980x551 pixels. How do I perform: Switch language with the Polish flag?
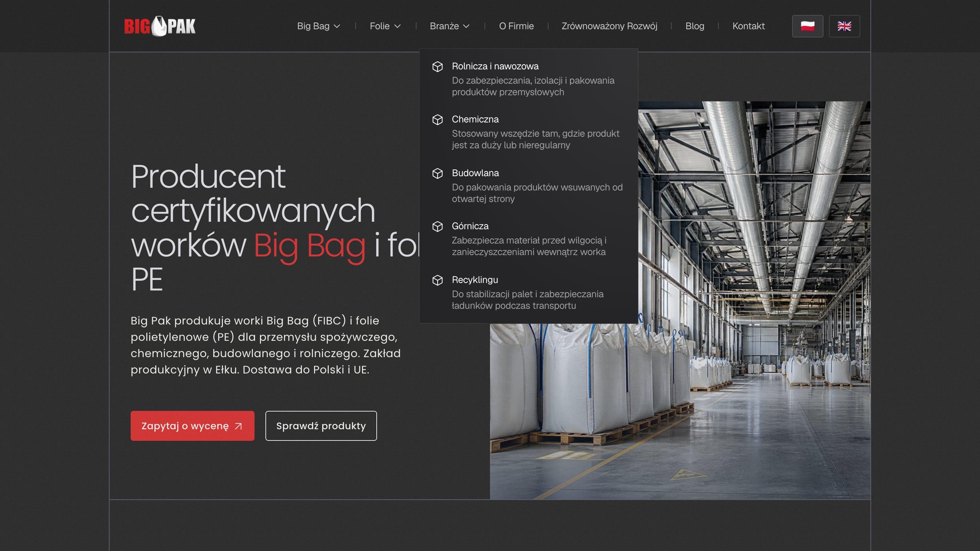point(807,26)
